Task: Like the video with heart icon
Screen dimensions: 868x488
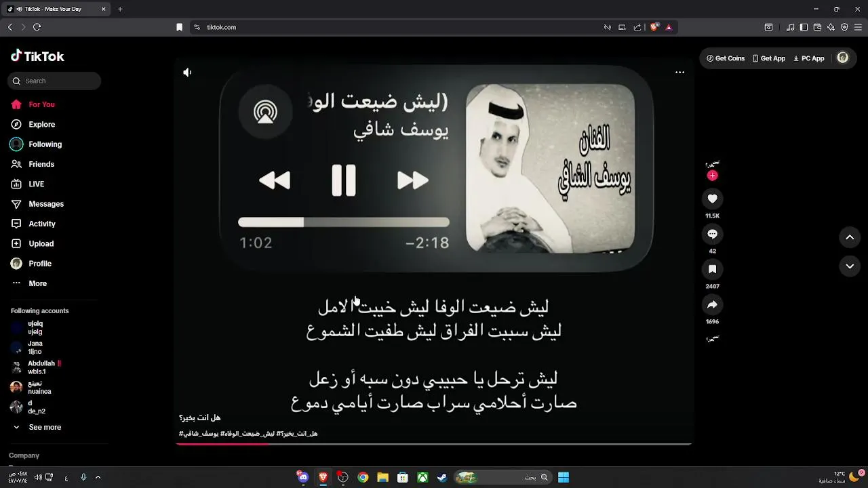Action: [712, 199]
